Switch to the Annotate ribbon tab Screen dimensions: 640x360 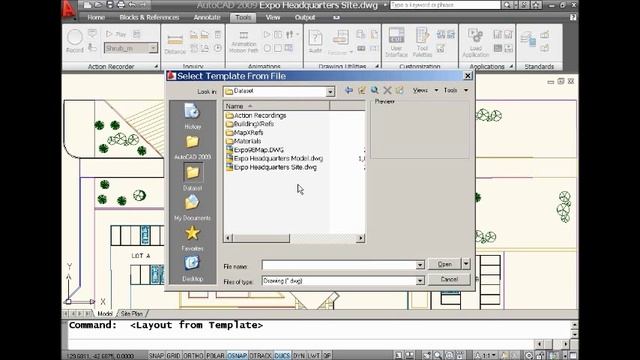(207, 18)
